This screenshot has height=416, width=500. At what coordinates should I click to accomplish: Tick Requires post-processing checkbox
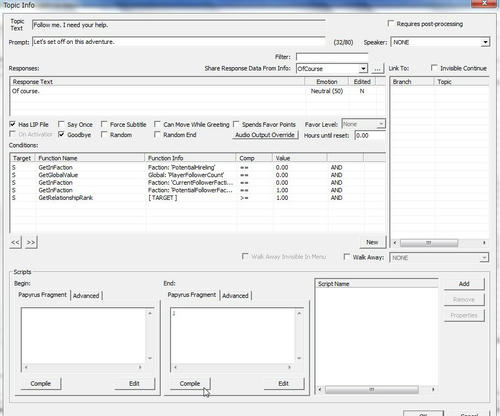(391, 23)
